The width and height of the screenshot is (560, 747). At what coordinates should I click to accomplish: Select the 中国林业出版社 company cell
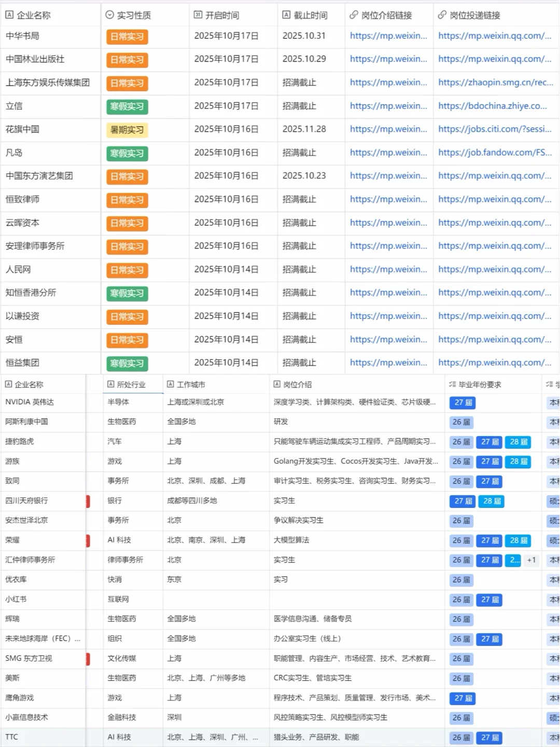tap(50, 59)
